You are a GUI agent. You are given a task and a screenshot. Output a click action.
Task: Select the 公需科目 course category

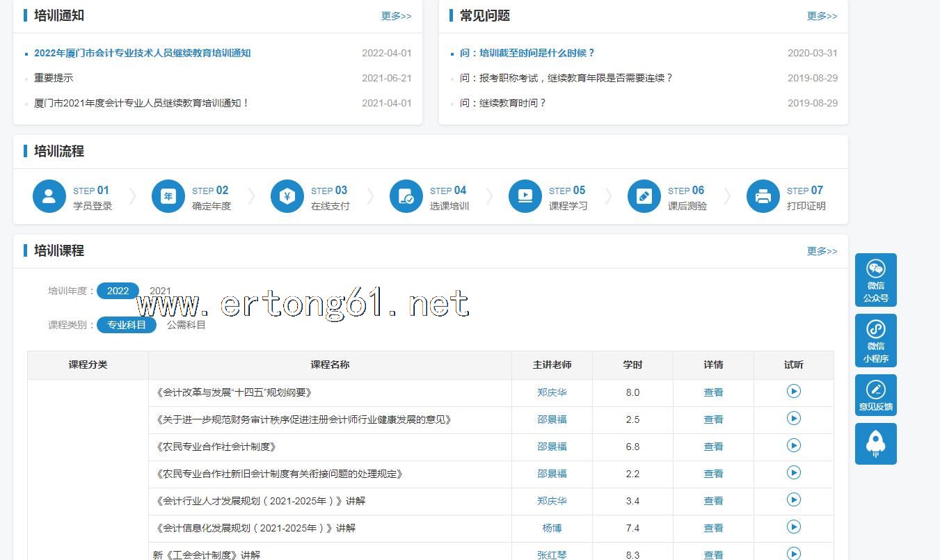click(186, 325)
